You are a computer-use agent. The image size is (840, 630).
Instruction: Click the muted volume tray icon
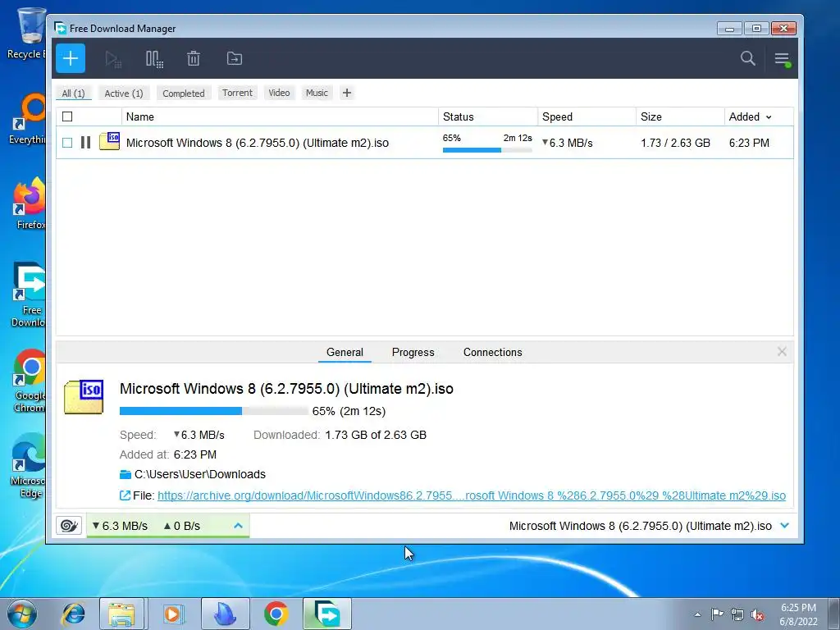(x=757, y=614)
